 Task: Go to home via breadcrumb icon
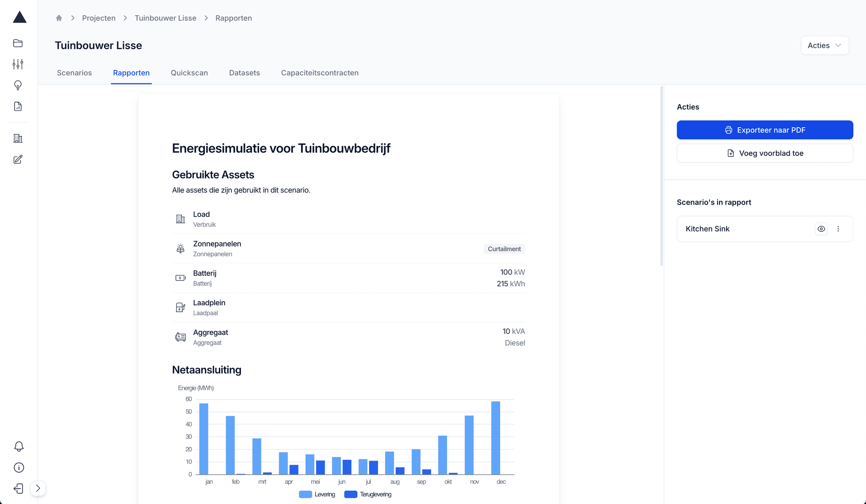[x=59, y=18]
